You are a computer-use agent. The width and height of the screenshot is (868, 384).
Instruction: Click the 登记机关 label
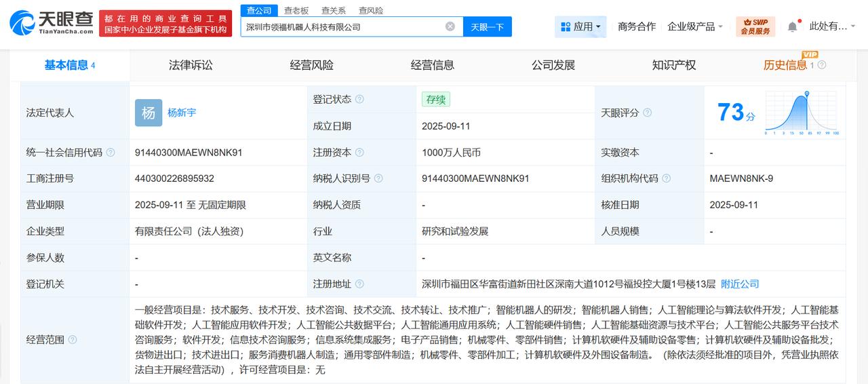coord(45,284)
